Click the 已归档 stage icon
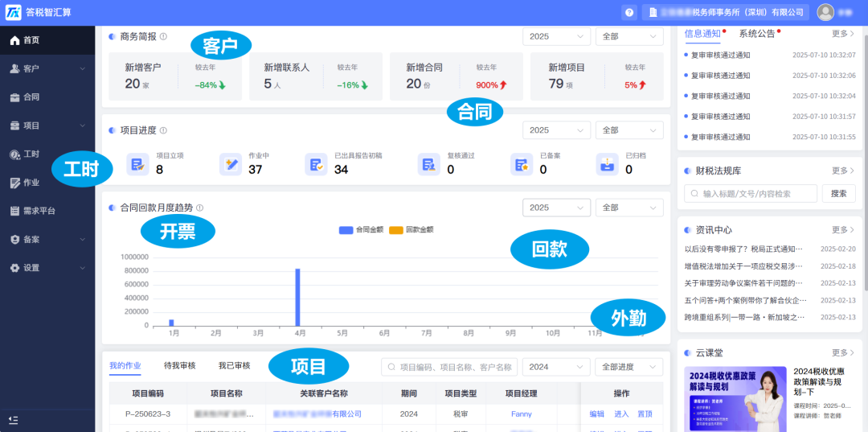Screen dimensions: 868x432 pos(608,164)
